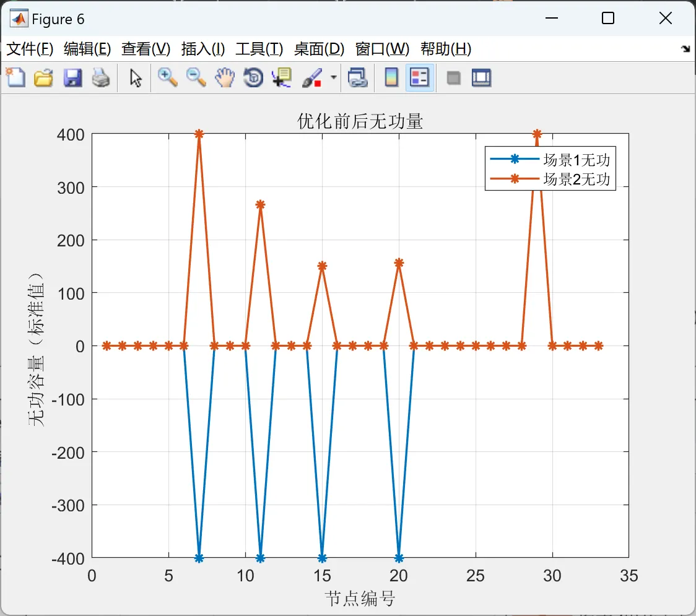Click the y-axis tick label -400
Viewport: 696px width, 616px height.
(x=68, y=558)
